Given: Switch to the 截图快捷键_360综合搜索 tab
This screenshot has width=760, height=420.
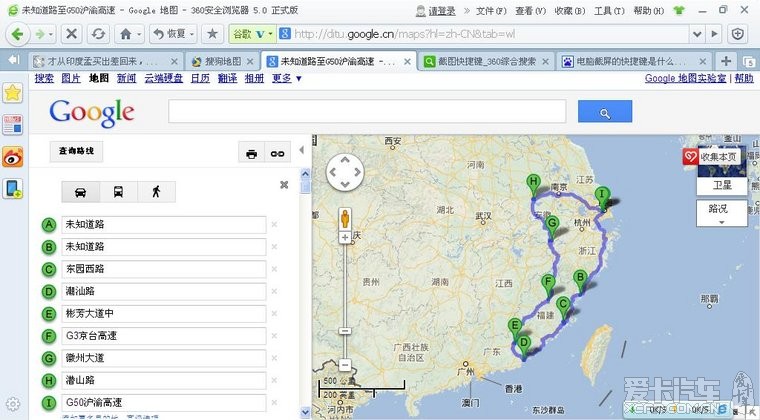Looking at the screenshot, I should tap(486, 62).
